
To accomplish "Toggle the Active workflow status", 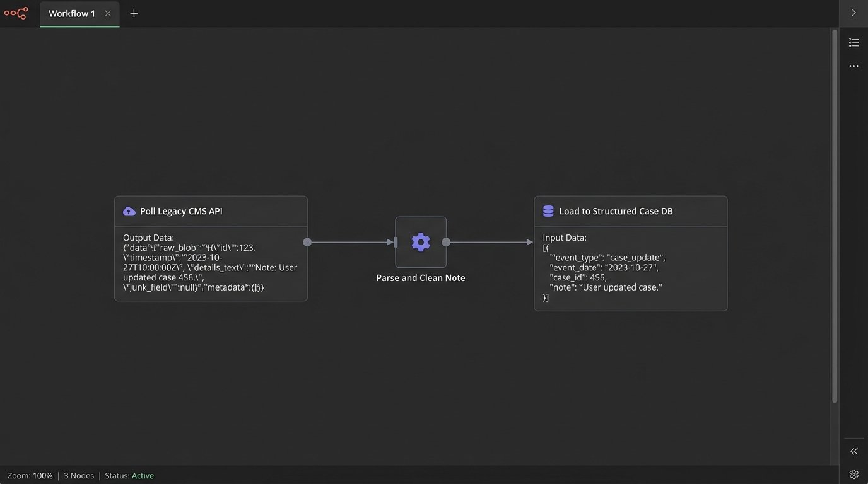I will (x=143, y=476).
